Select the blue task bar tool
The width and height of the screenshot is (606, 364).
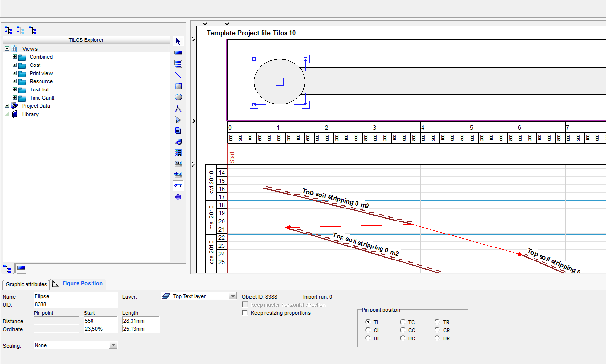coord(178,52)
